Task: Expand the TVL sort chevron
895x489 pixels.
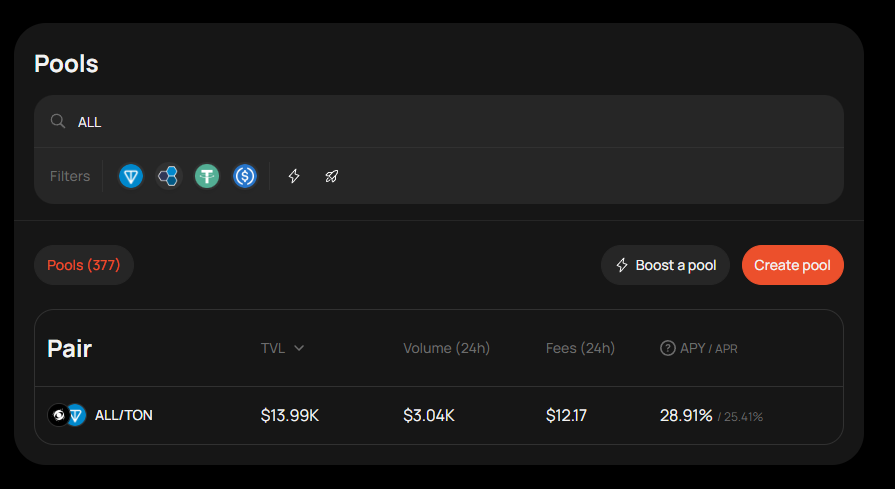Action: pos(299,348)
